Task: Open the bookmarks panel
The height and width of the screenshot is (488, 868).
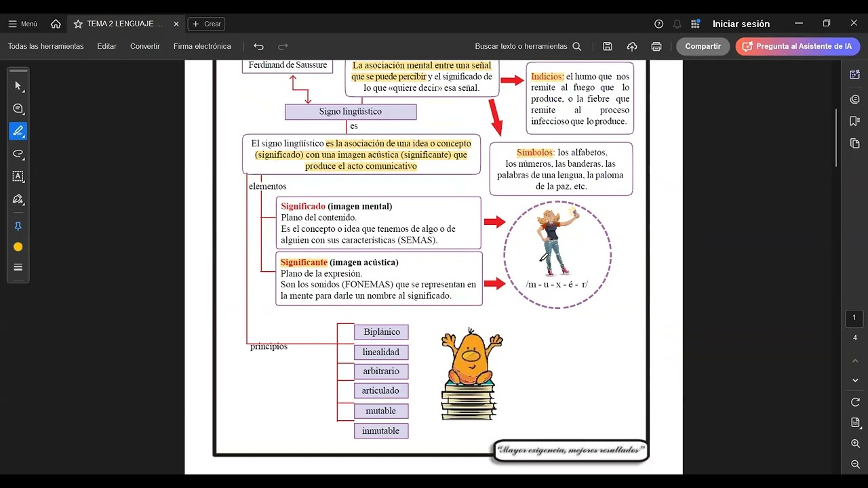Action: pos(854,121)
